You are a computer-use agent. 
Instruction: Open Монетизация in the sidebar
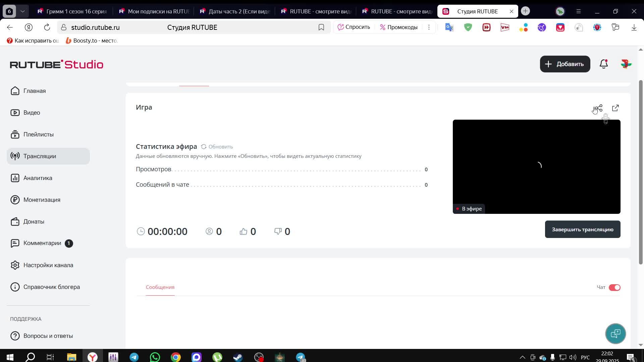42,200
